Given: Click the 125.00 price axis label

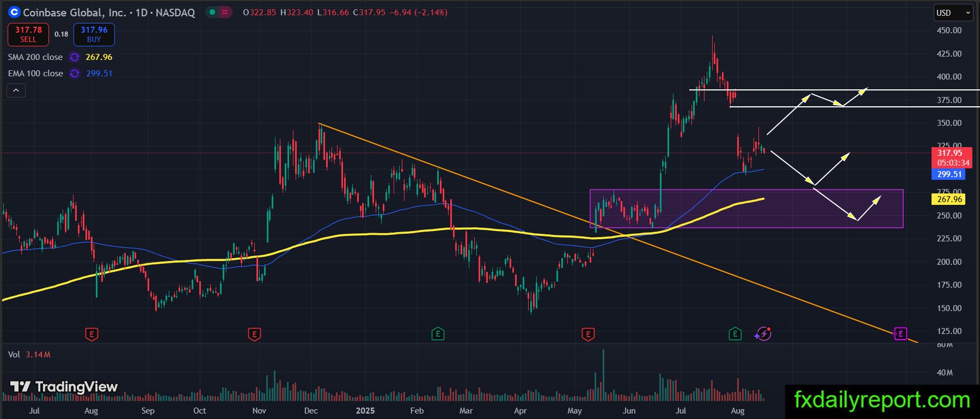Looking at the screenshot, I should pos(949,331).
